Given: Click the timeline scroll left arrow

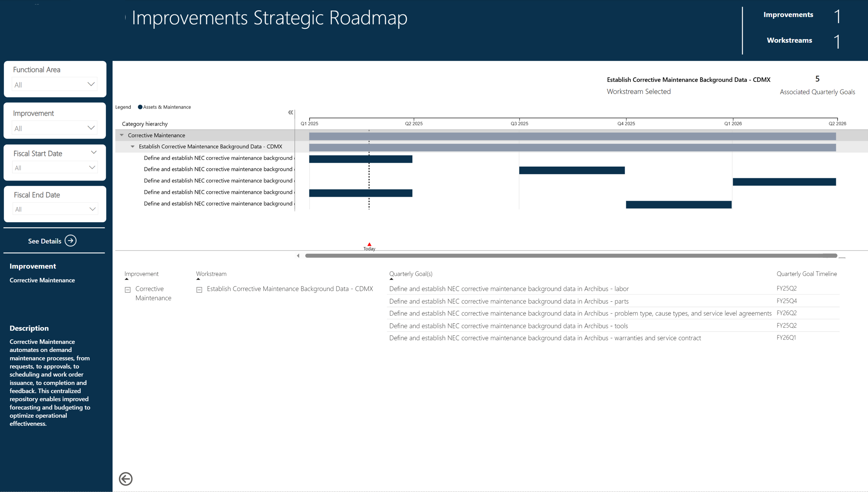Looking at the screenshot, I should [x=298, y=256].
